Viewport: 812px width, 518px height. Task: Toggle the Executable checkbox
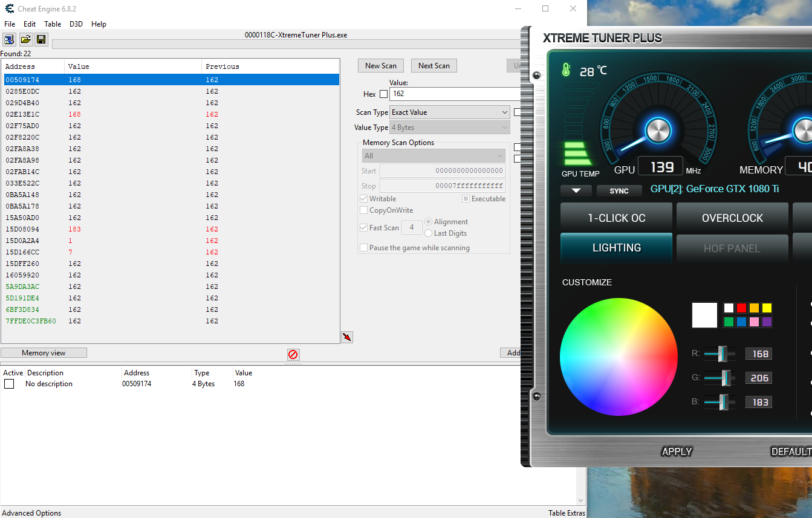(x=466, y=199)
